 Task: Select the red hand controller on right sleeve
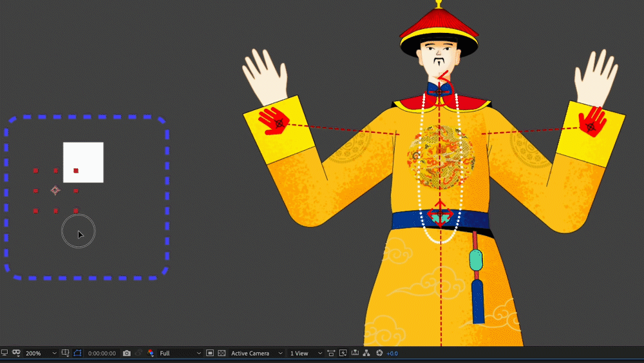coord(592,122)
